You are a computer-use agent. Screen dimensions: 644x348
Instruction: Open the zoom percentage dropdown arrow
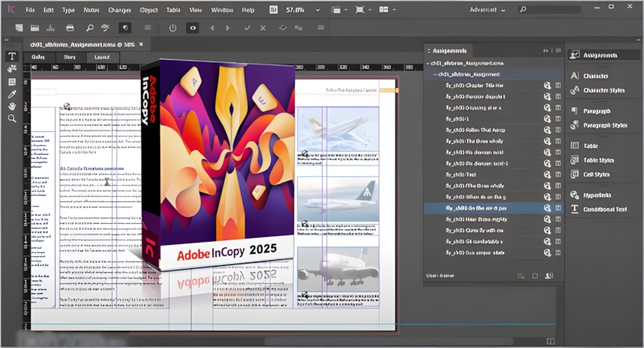pos(317,10)
